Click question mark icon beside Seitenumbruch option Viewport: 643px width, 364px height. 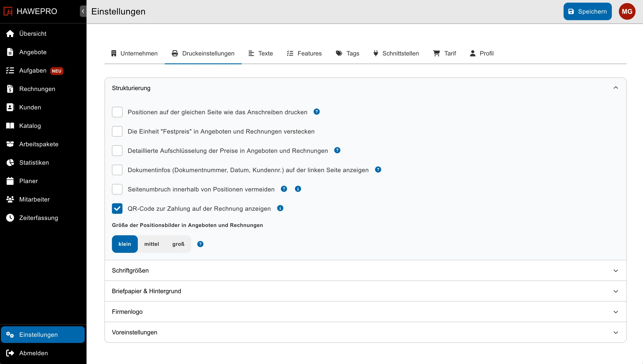pyautogui.click(x=284, y=189)
